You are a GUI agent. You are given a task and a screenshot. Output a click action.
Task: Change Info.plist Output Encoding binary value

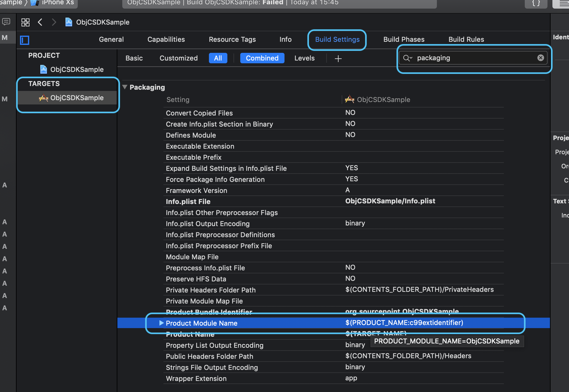pos(355,223)
